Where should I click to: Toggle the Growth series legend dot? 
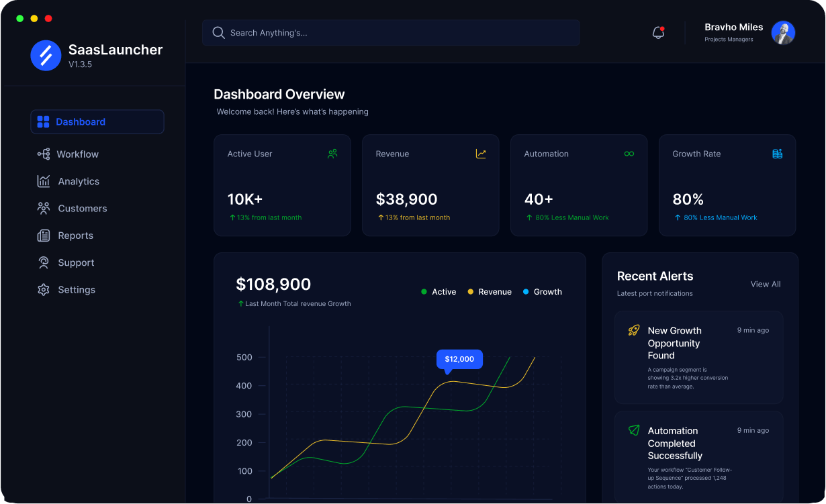tap(526, 292)
